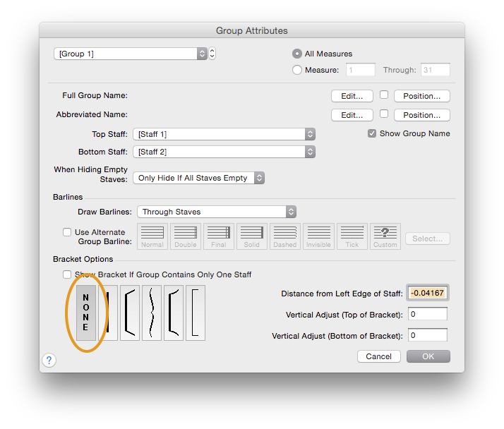Open help with the question mark button
The width and height of the screenshot is (504, 429).
[x=49, y=361]
